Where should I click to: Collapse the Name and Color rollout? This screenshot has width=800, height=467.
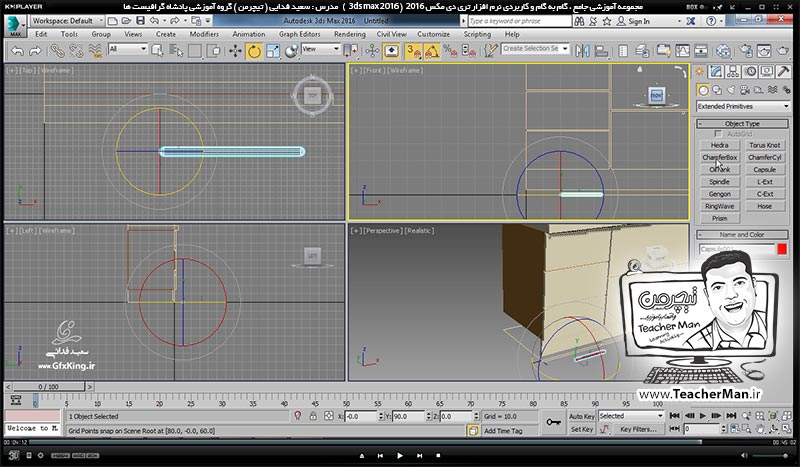742,235
